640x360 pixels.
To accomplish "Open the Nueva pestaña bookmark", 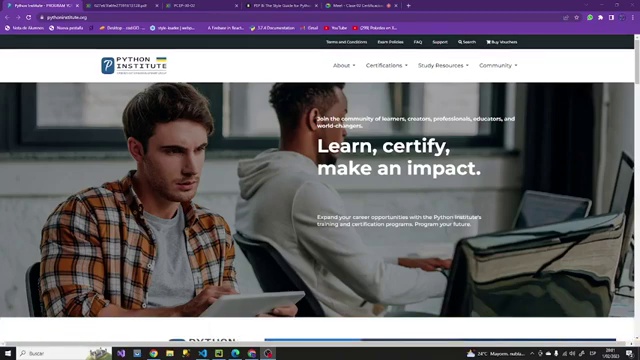I will click(x=66, y=28).
